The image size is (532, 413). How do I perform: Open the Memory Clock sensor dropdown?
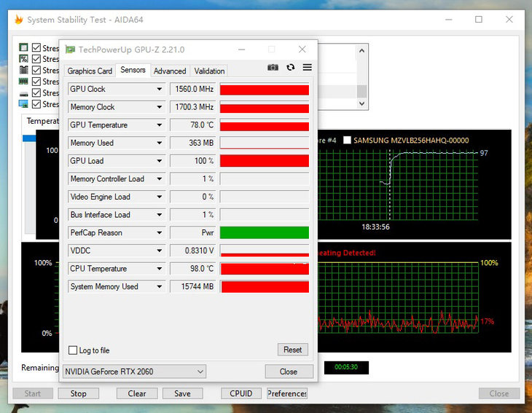pyautogui.click(x=159, y=107)
